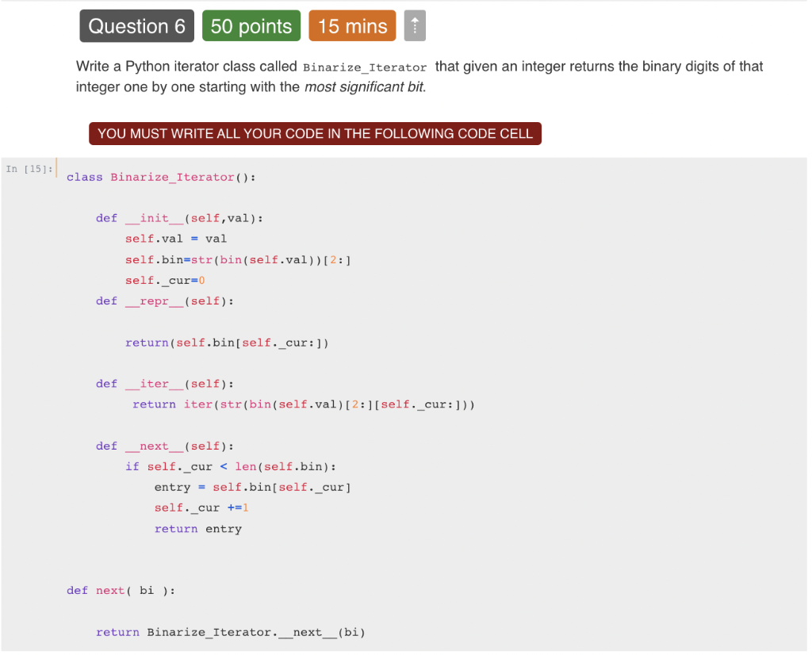Click the green 50 points badge
Image resolution: width=812 pixels, height=655 pixels.
coord(251,25)
